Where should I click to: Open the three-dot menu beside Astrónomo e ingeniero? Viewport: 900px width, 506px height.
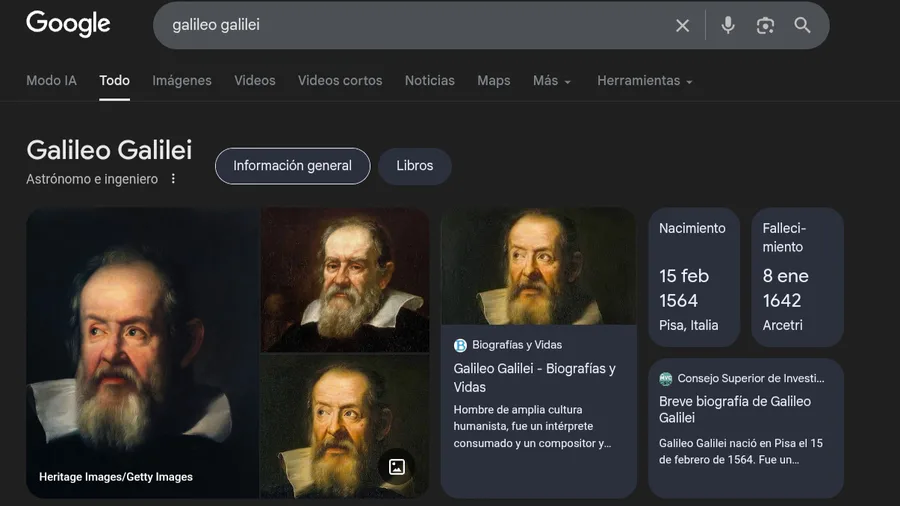173,179
